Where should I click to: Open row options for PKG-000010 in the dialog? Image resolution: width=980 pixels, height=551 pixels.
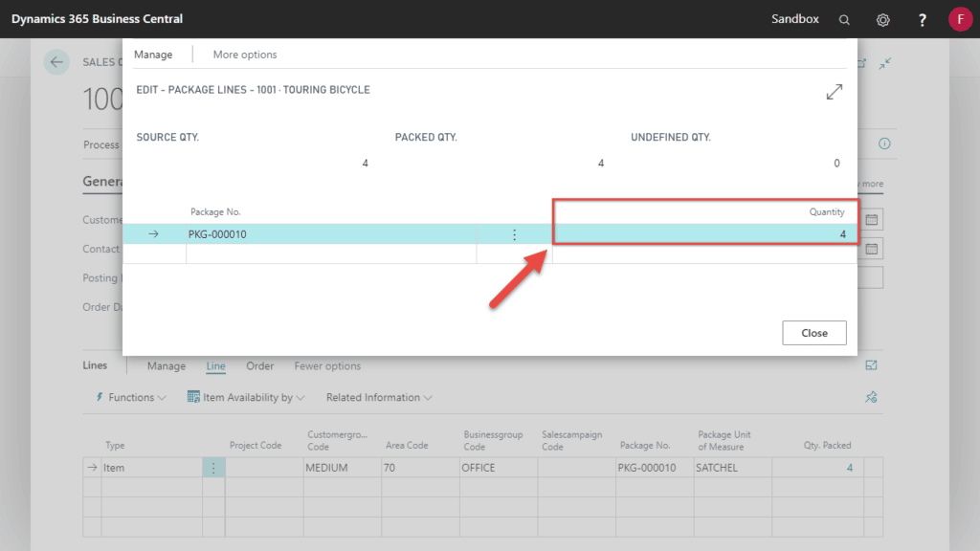[514, 234]
